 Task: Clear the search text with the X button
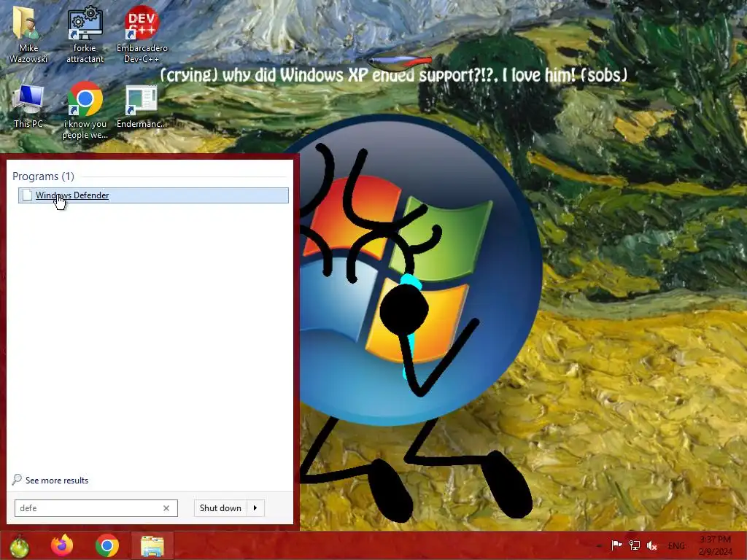coord(166,508)
